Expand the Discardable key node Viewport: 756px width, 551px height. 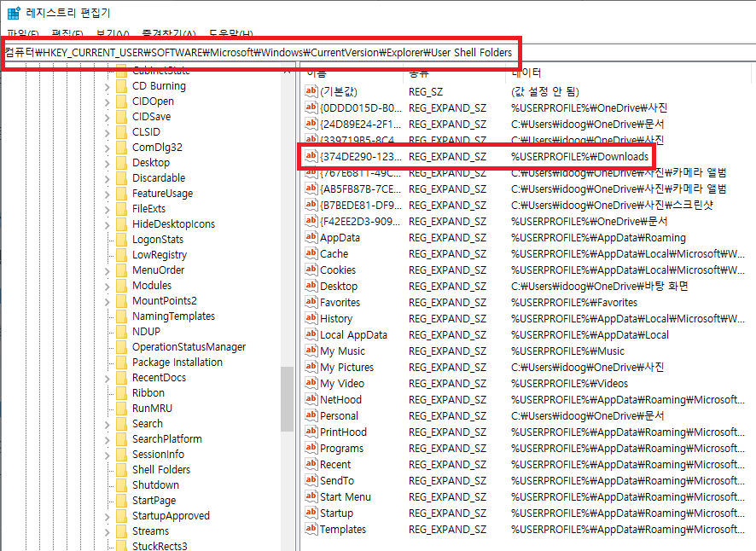point(107,178)
